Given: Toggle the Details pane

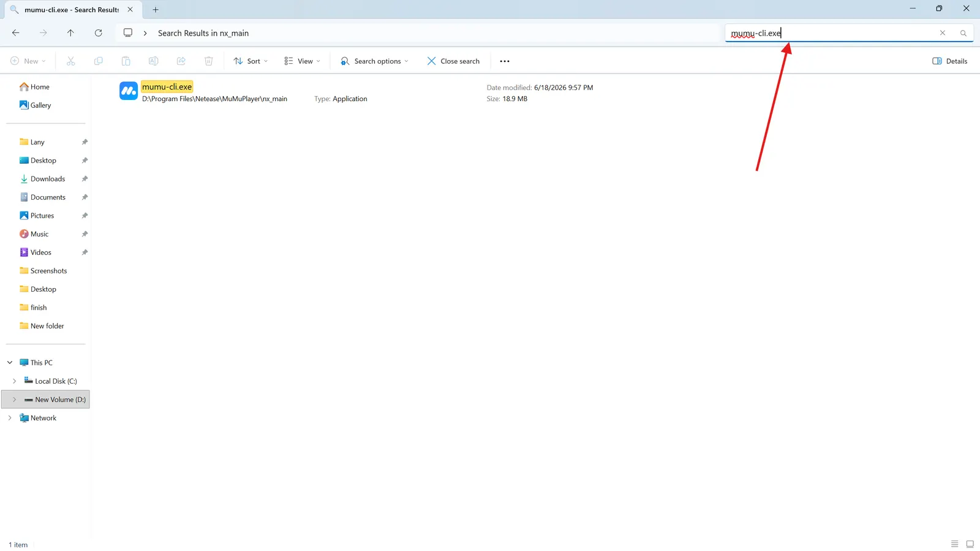Looking at the screenshot, I should 950,61.
